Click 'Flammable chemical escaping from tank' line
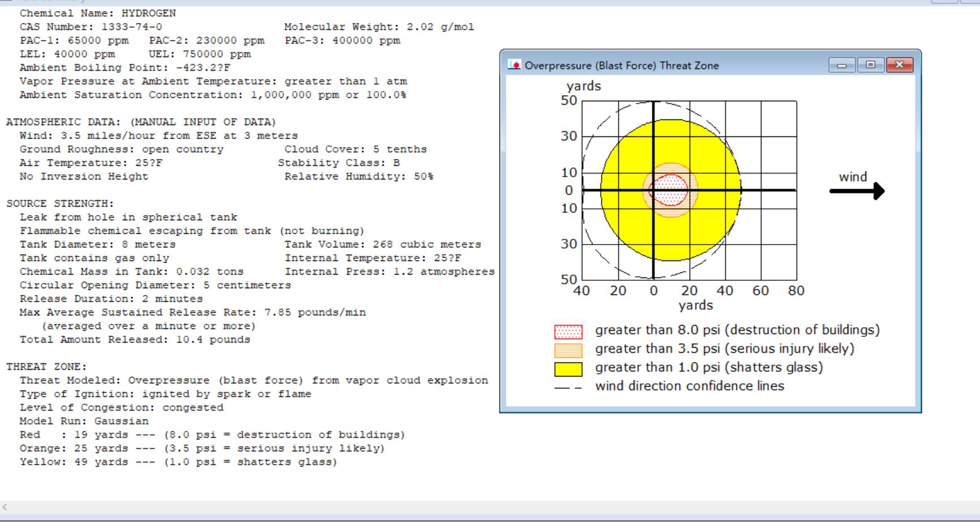The image size is (980, 522). (x=192, y=230)
